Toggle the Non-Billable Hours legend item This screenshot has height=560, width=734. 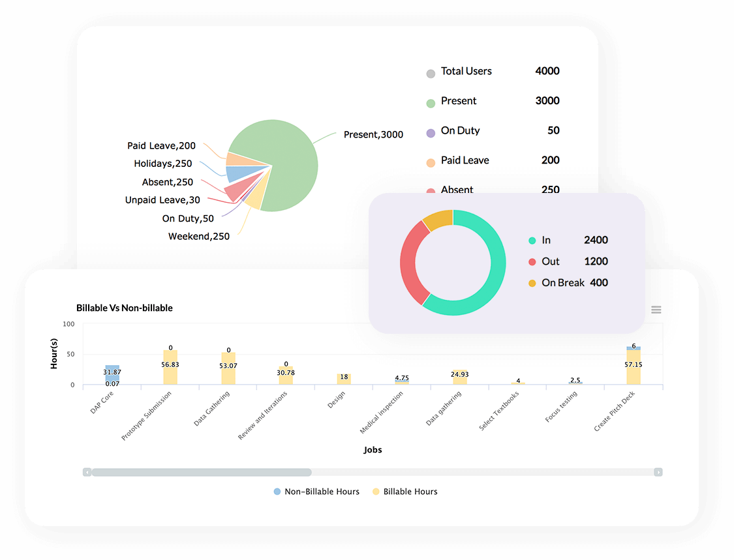(316, 492)
